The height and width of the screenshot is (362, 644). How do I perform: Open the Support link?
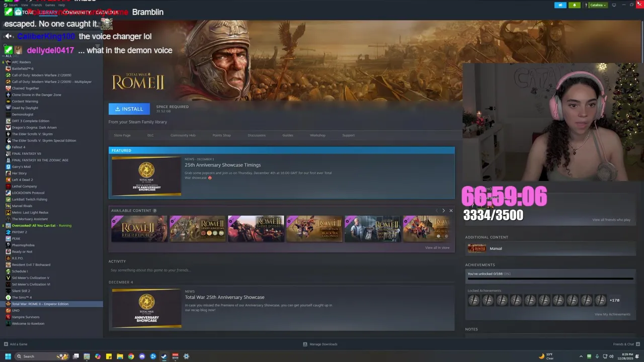click(x=348, y=135)
